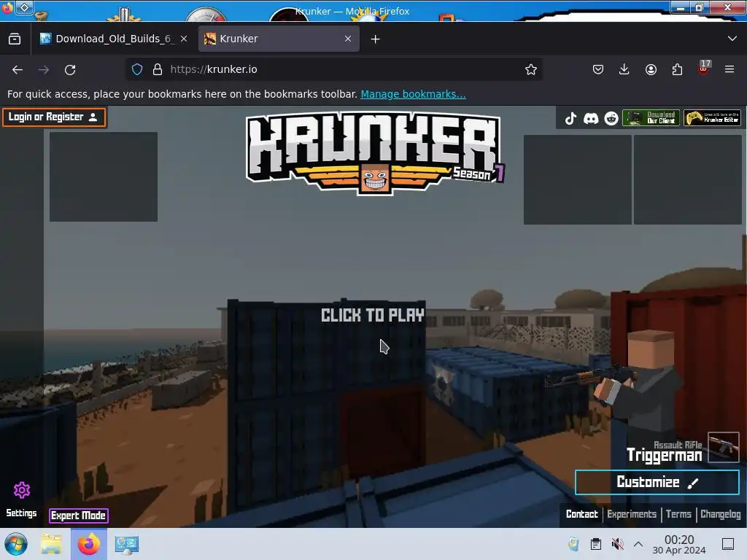Screen dimensions: 747x560
Task: Open Krunker Discord server icon
Action: pos(591,118)
